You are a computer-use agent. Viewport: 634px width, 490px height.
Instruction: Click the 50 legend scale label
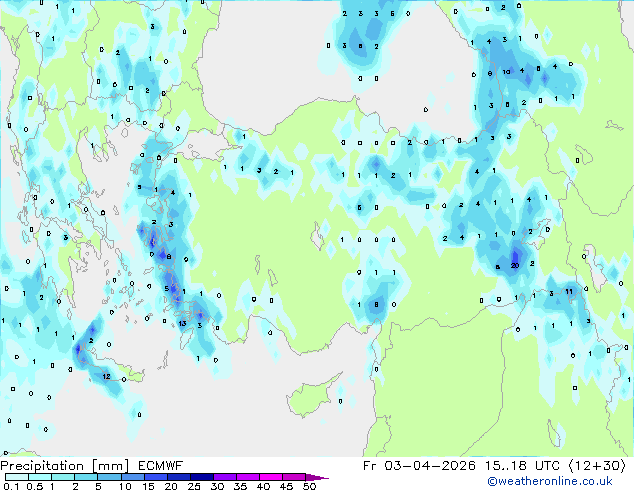click(309, 486)
